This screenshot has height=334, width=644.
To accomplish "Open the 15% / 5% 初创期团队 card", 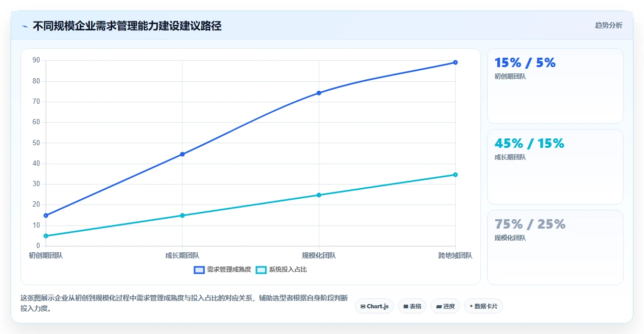I will pyautogui.click(x=555, y=86).
